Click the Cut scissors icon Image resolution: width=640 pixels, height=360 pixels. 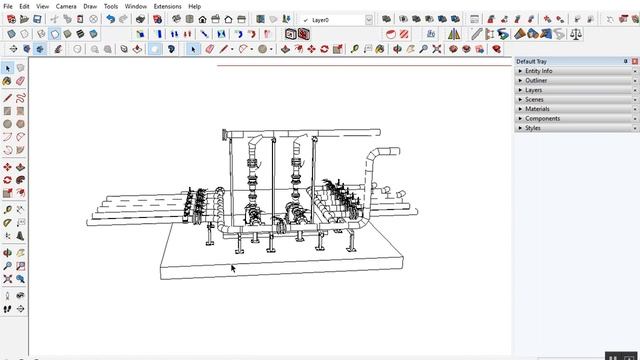[54, 19]
